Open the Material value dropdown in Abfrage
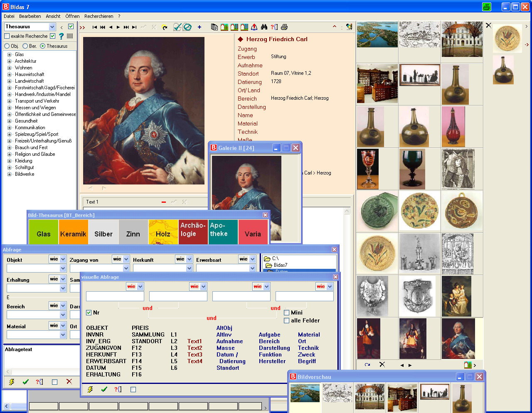The width and height of the screenshot is (532, 413). point(63,334)
